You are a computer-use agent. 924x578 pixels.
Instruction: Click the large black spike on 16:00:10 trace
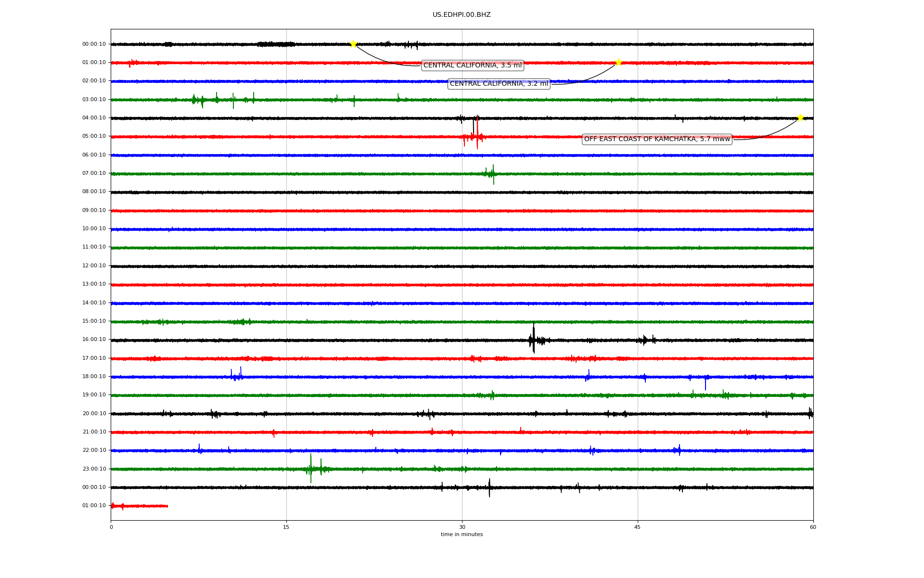(533, 339)
